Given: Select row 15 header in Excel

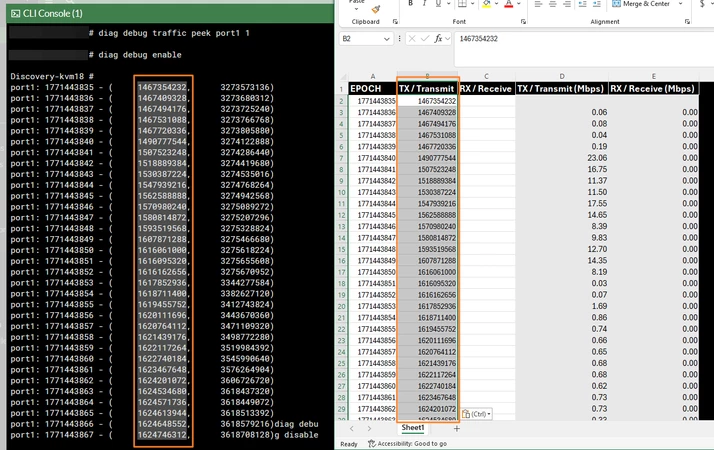Looking at the screenshot, I should (342, 249).
